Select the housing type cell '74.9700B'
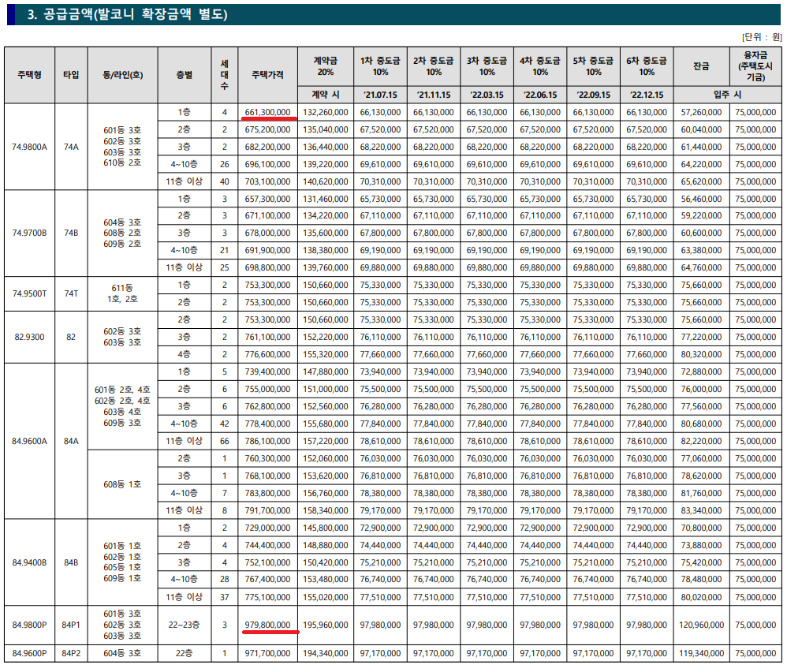 (x=30, y=233)
